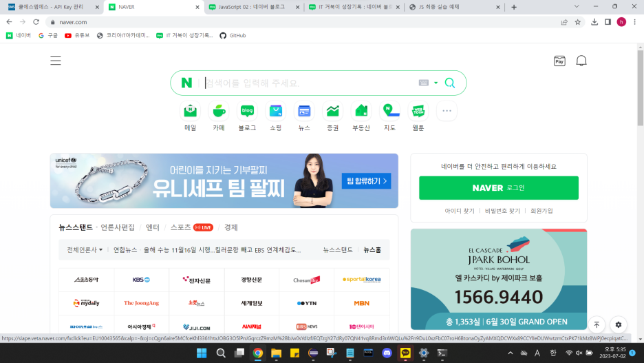The image size is (644, 363).
Task: Open the JPark Bohol advertisement
Action: click(x=499, y=279)
